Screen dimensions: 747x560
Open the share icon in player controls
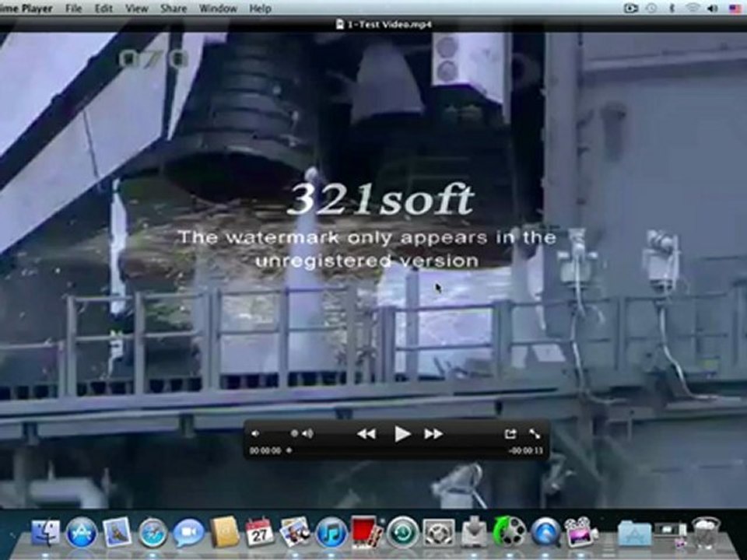click(510, 434)
